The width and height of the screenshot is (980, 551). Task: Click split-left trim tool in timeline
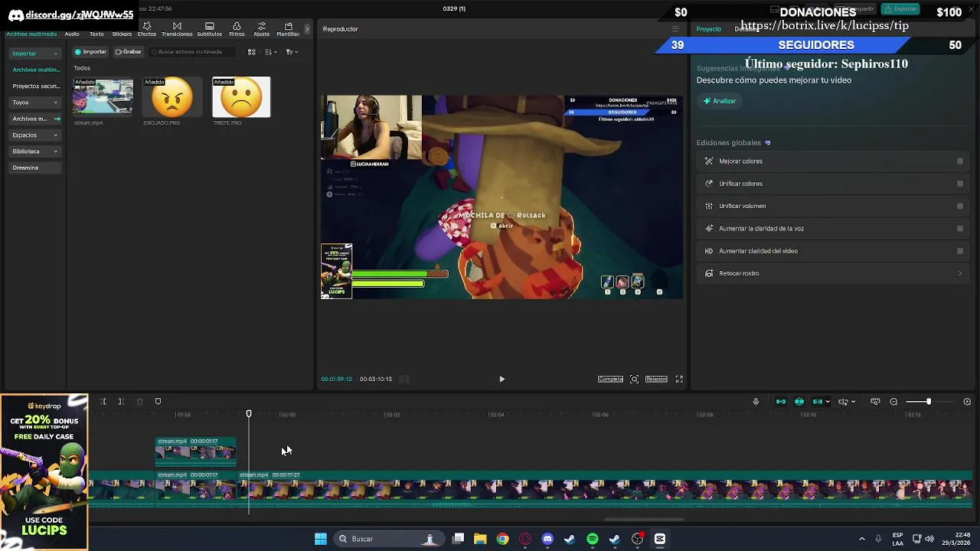103,402
